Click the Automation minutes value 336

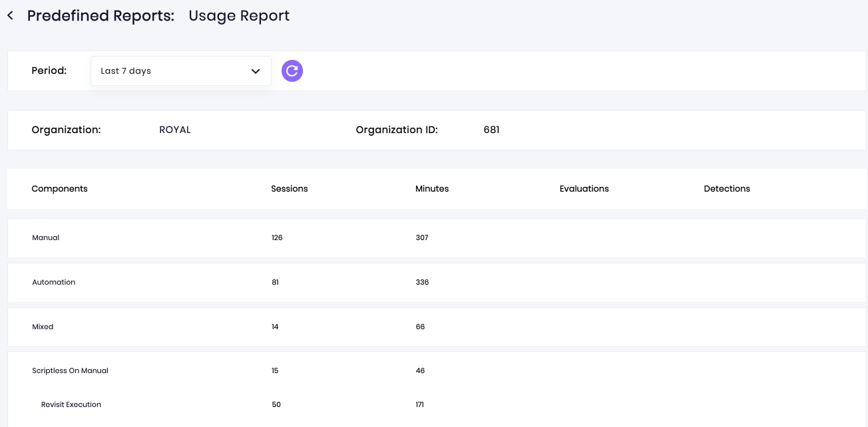(422, 282)
